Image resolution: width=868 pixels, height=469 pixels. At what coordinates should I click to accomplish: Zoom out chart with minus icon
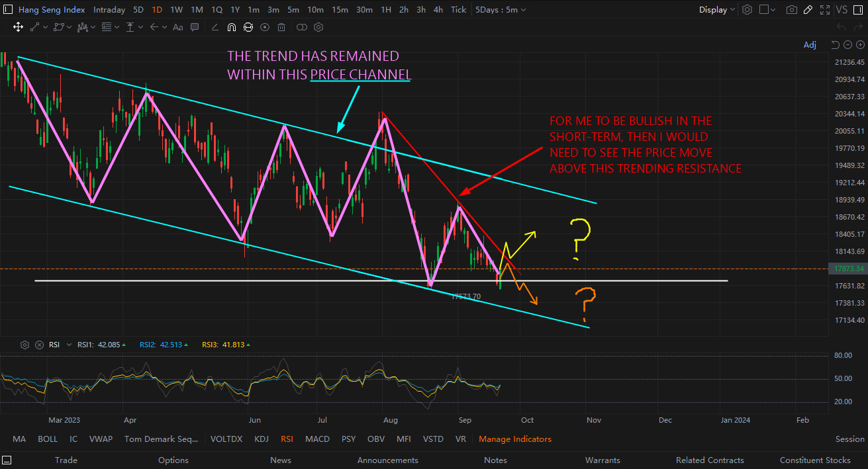coord(847,45)
